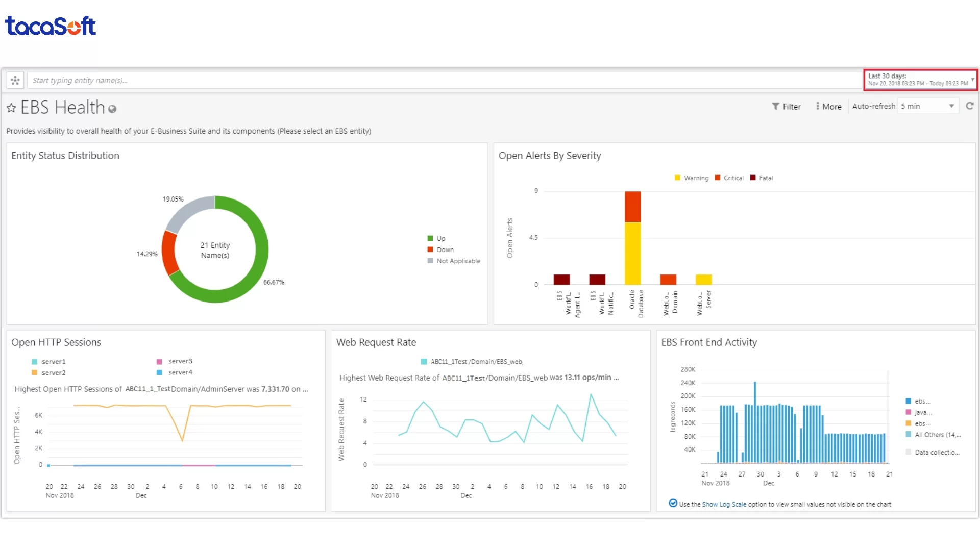The height and width of the screenshot is (551, 980).
Task: Toggle server3 series in HTTP Sessions legend
Action: [180, 361]
